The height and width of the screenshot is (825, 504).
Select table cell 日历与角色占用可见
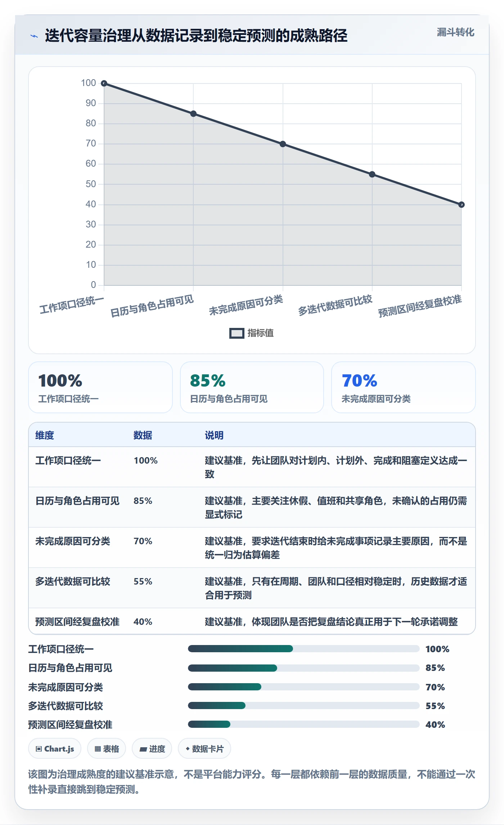(x=77, y=501)
